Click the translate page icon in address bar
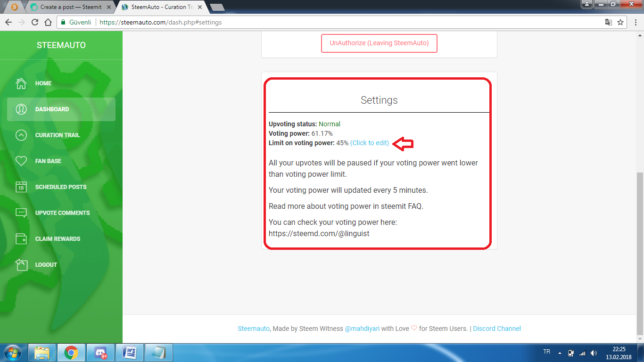644x362 pixels. tap(609, 22)
